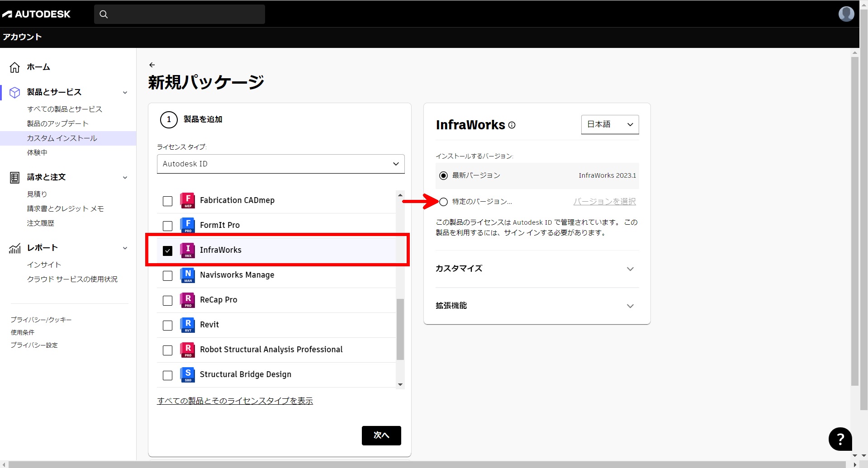Open the 使用条件 link
This screenshot has height=468, width=868.
tap(23, 332)
